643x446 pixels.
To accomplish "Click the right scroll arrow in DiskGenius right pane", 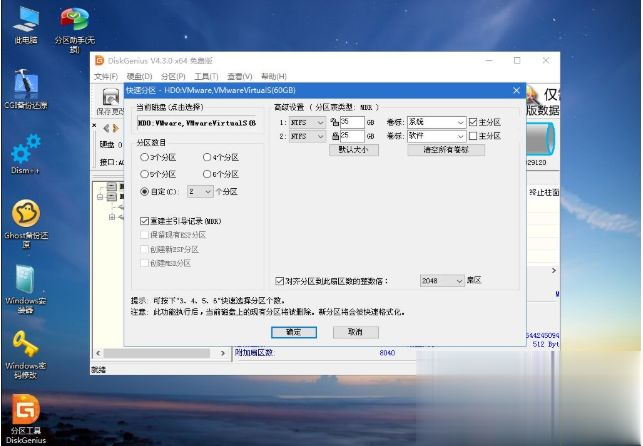I will 554,271.
